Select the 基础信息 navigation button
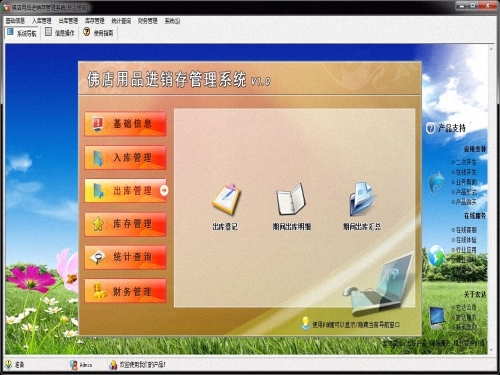This screenshot has height=375, width=500. click(125, 124)
